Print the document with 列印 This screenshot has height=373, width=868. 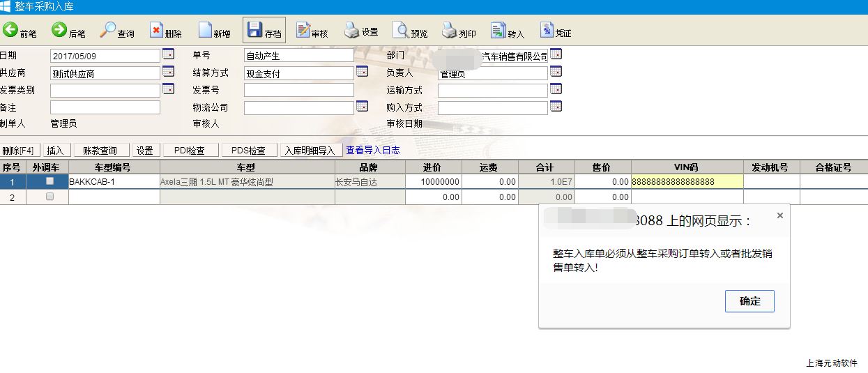pos(450,31)
